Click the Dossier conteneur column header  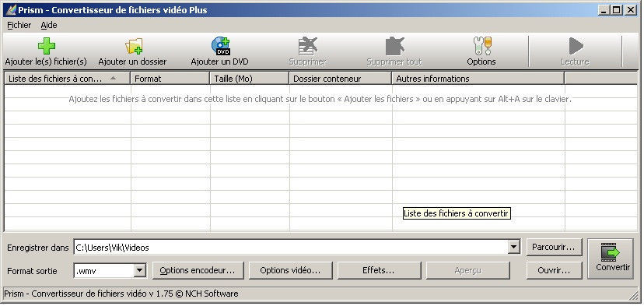[x=341, y=78]
